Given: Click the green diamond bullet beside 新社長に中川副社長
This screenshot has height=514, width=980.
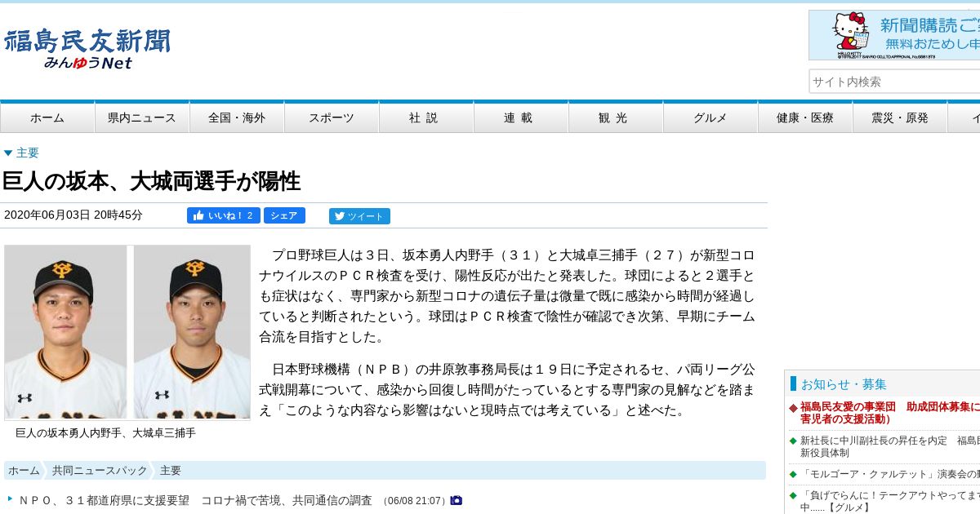Looking at the screenshot, I should point(793,441).
